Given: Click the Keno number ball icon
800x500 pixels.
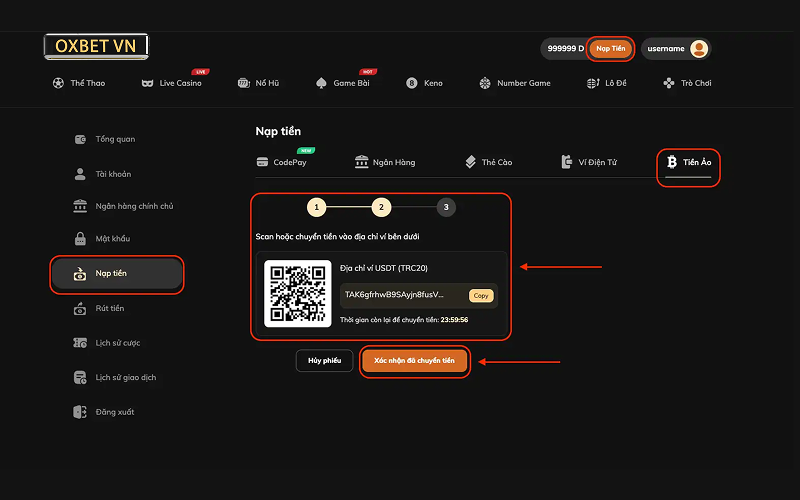Looking at the screenshot, I should pyautogui.click(x=411, y=83).
